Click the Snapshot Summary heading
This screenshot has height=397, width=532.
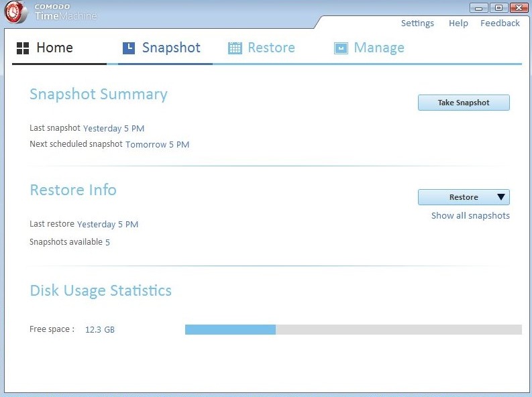click(x=99, y=95)
